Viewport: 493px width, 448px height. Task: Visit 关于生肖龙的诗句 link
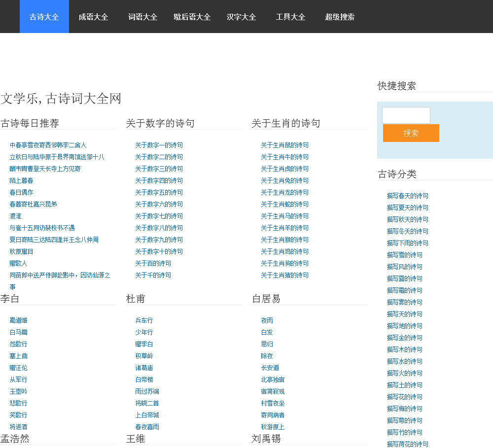click(x=284, y=193)
